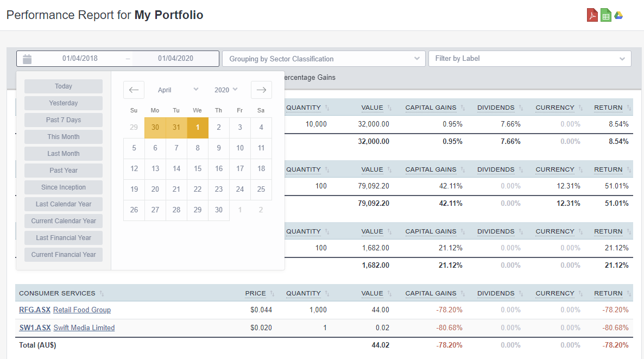The image size is (644, 359).
Task: Open the Swift Media Limited holding link
Action: pyautogui.click(x=84, y=327)
